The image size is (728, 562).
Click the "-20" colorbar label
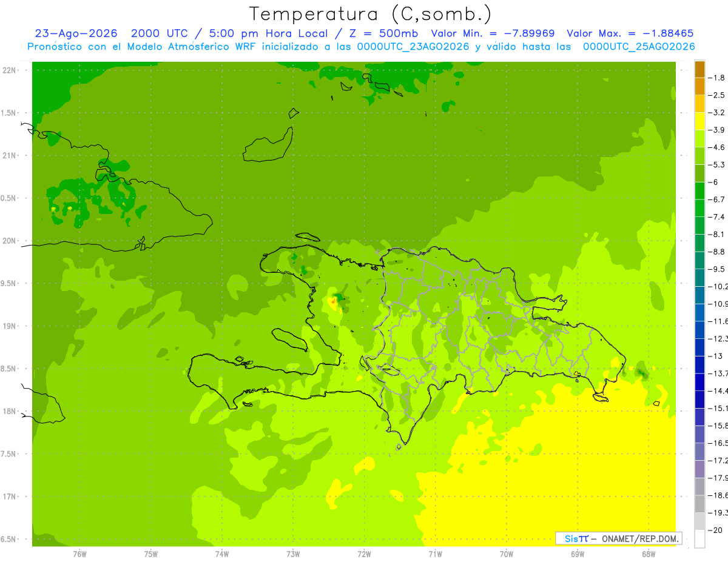[x=716, y=530]
